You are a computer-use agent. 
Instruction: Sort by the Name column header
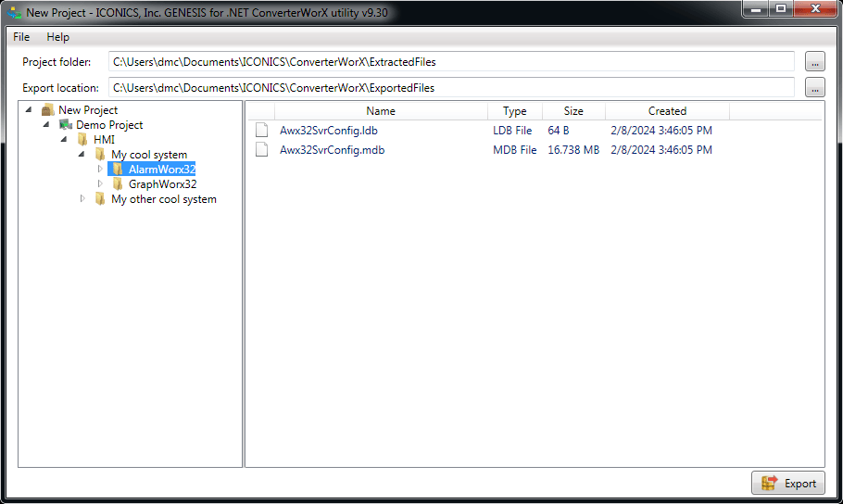[381, 111]
